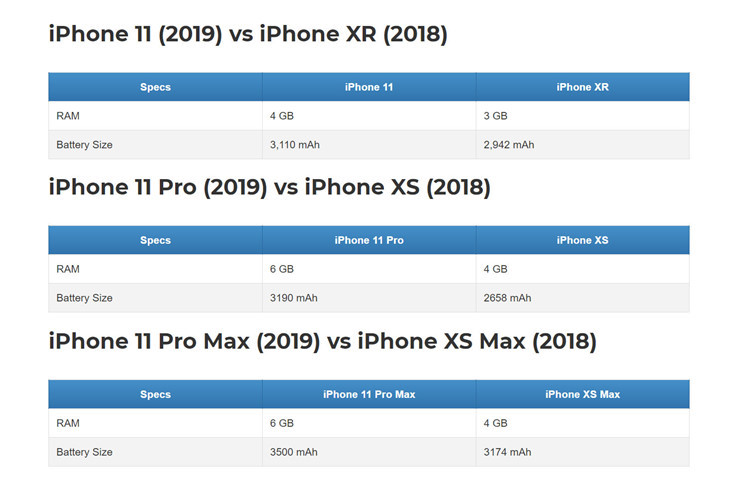Screen dimensions: 750x500
Task: Click the "iPhone 11 (2019) vs iPhone XR (2018)" heading
Action: click(247, 35)
